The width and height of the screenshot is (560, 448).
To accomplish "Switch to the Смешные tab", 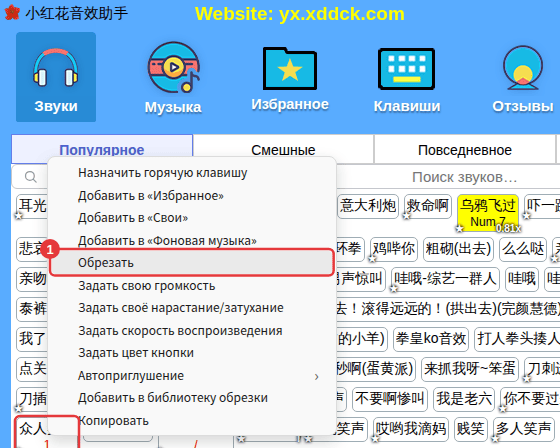I will (283, 150).
